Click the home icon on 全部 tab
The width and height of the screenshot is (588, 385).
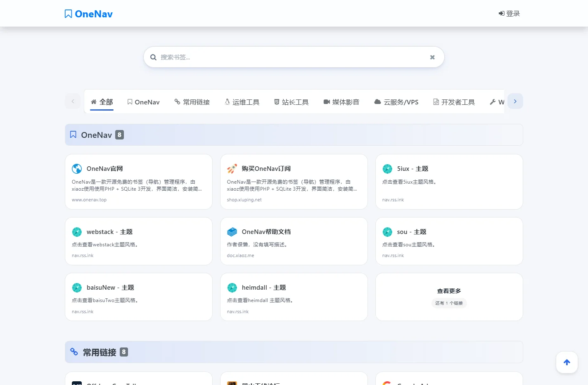point(94,102)
